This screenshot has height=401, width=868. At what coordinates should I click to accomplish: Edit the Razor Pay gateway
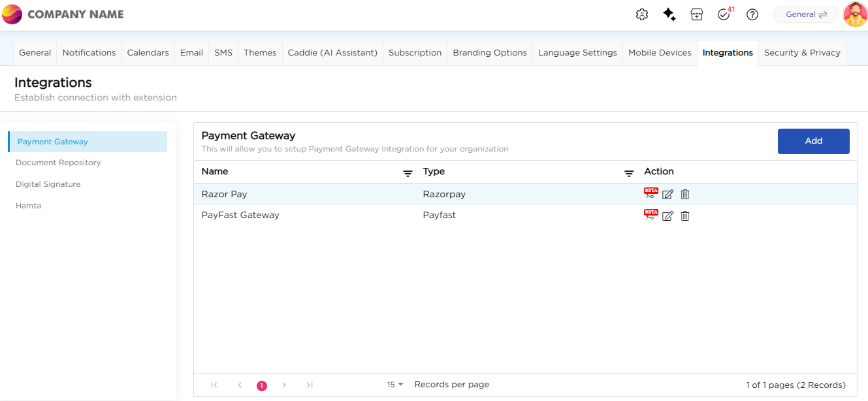tap(667, 194)
